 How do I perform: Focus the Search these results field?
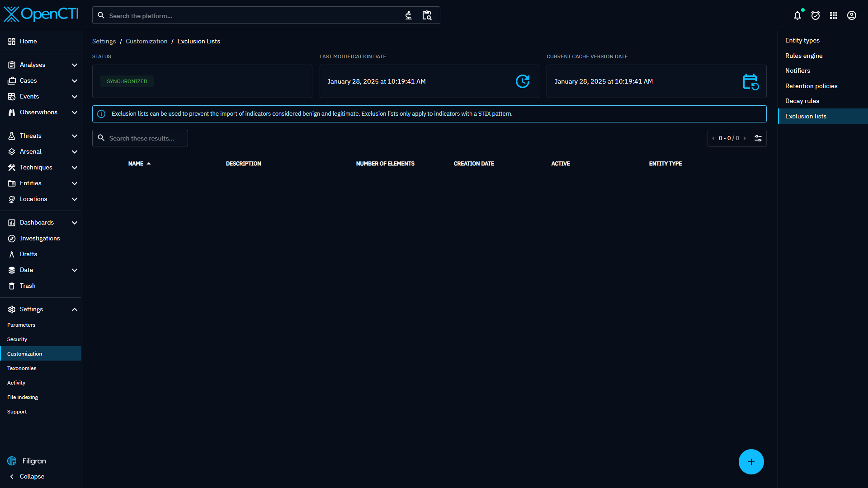pos(145,138)
